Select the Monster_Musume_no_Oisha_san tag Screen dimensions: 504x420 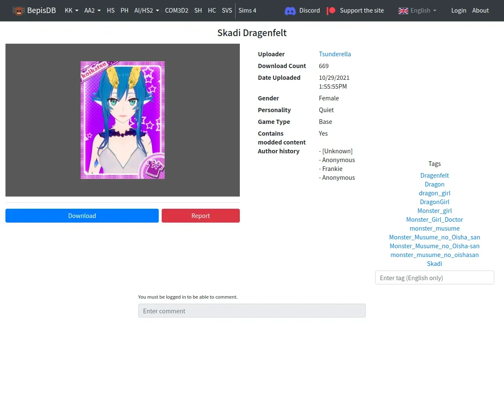point(435,237)
